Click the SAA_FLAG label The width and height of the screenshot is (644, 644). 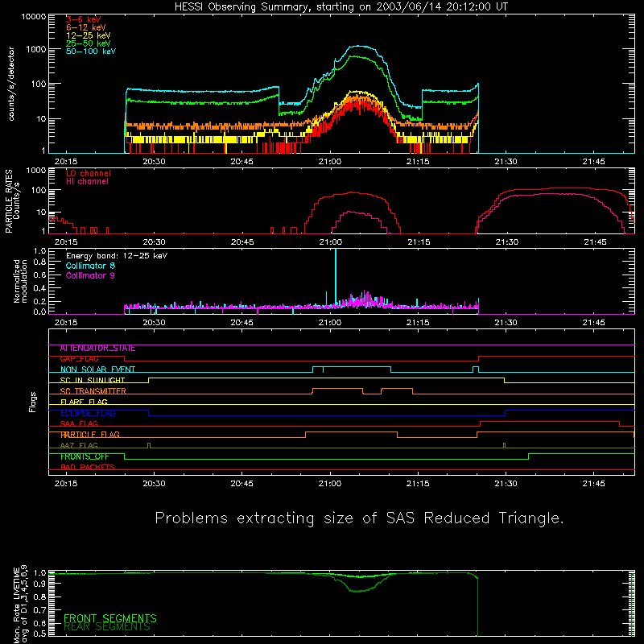pos(79,424)
